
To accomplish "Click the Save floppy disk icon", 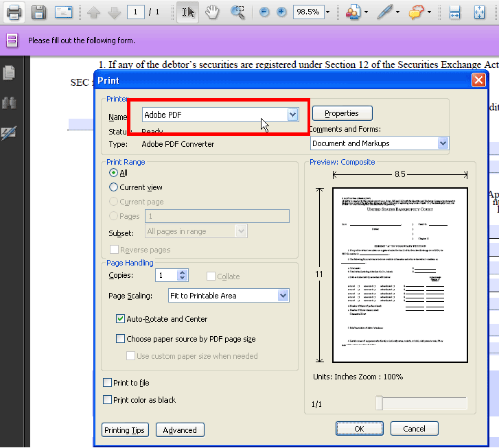I will 39,13.
